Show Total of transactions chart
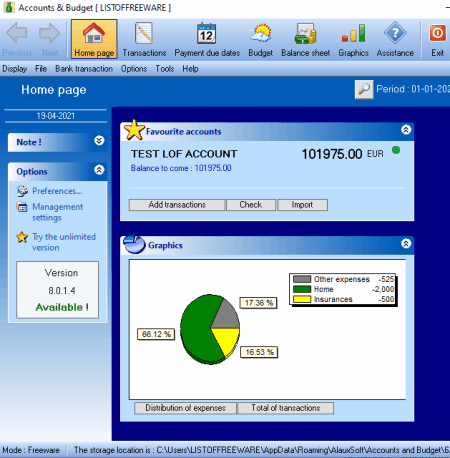This screenshot has width=450, height=458. [286, 408]
